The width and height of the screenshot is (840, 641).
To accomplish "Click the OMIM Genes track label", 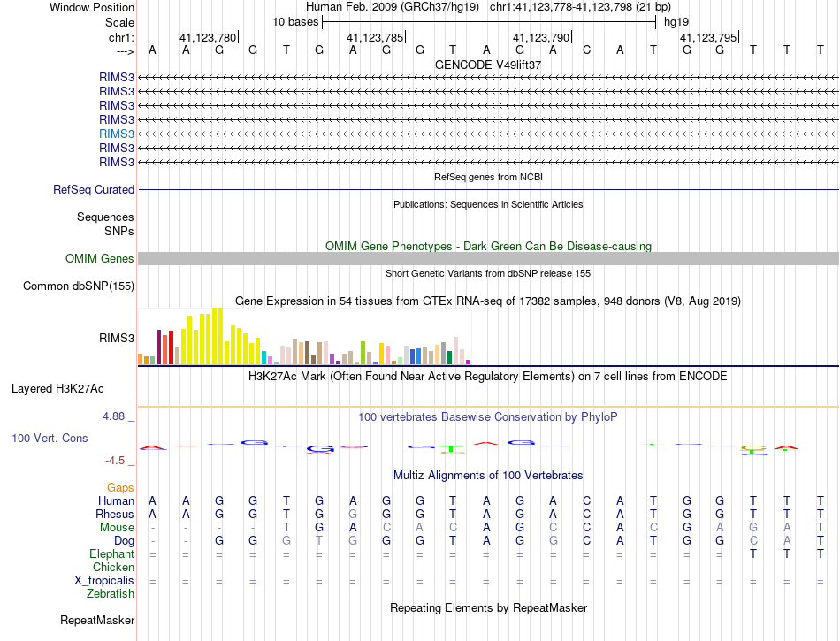I will 100,259.
